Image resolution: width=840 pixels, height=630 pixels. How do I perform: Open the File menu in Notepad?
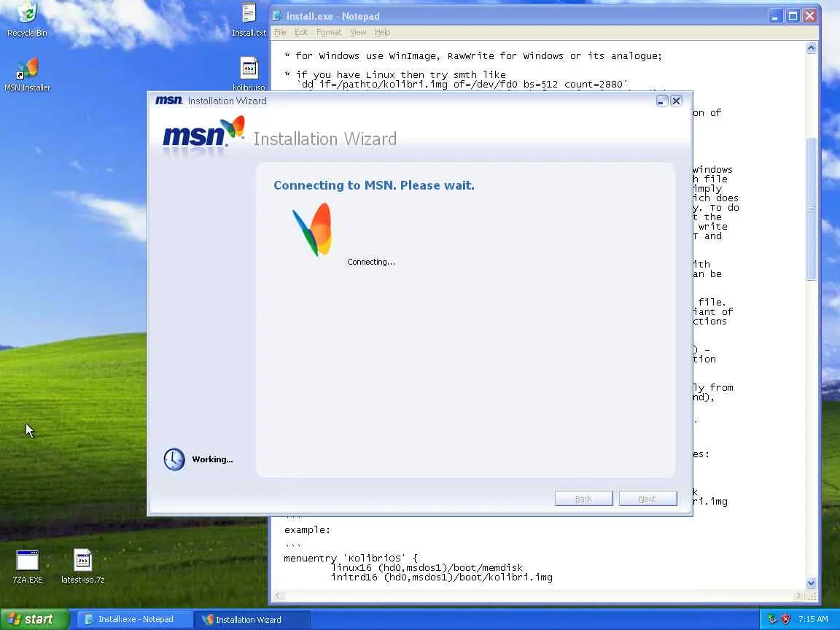[280, 32]
